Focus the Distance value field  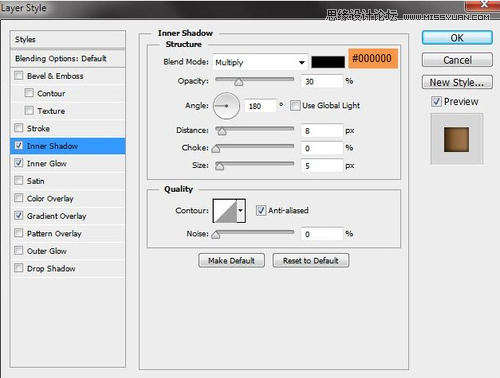(322, 131)
